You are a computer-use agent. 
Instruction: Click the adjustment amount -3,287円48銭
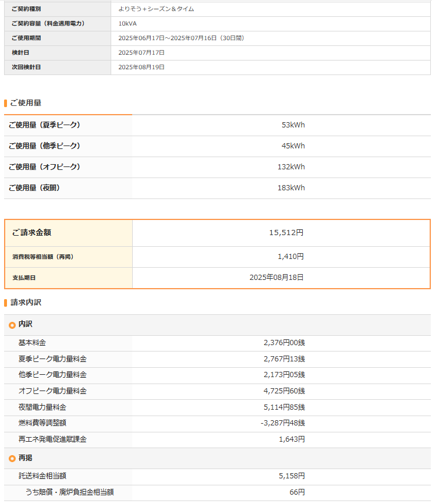pyautogui.click(x=283, y=423)
